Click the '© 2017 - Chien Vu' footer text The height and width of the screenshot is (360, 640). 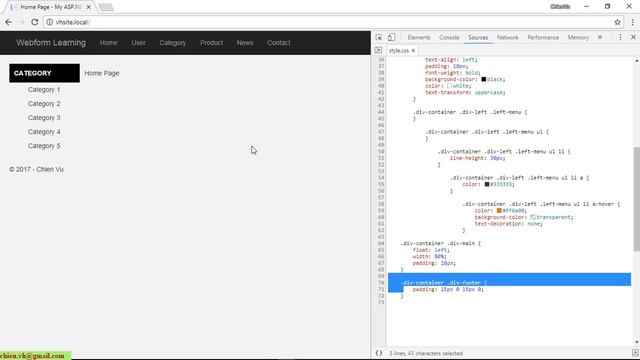point(36,169)
